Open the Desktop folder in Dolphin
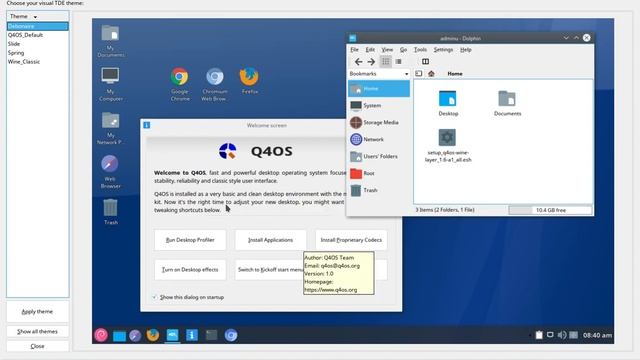Image resolution: width=640 pixels, height=360 pixels. (448, 103)
